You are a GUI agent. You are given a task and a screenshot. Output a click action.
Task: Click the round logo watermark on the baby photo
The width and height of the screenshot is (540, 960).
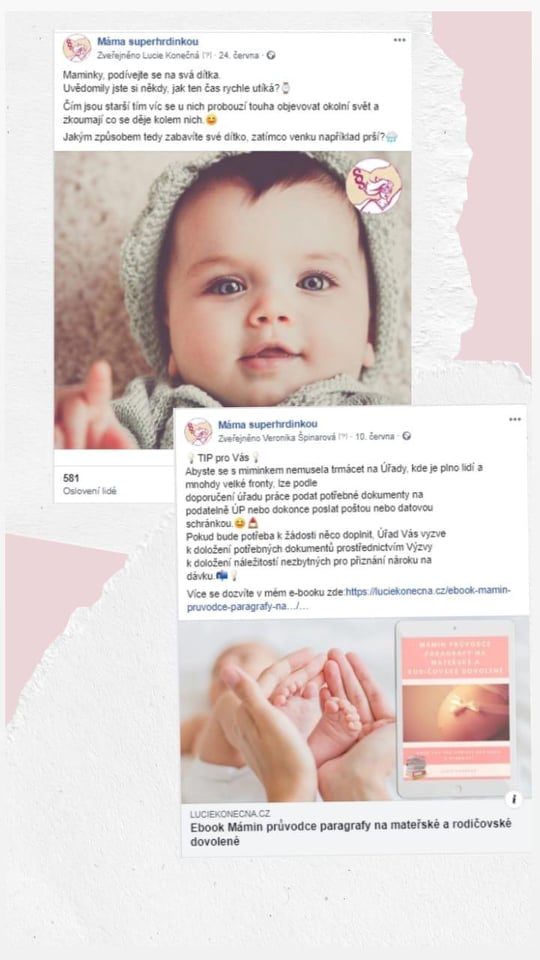tap(373, 186)
